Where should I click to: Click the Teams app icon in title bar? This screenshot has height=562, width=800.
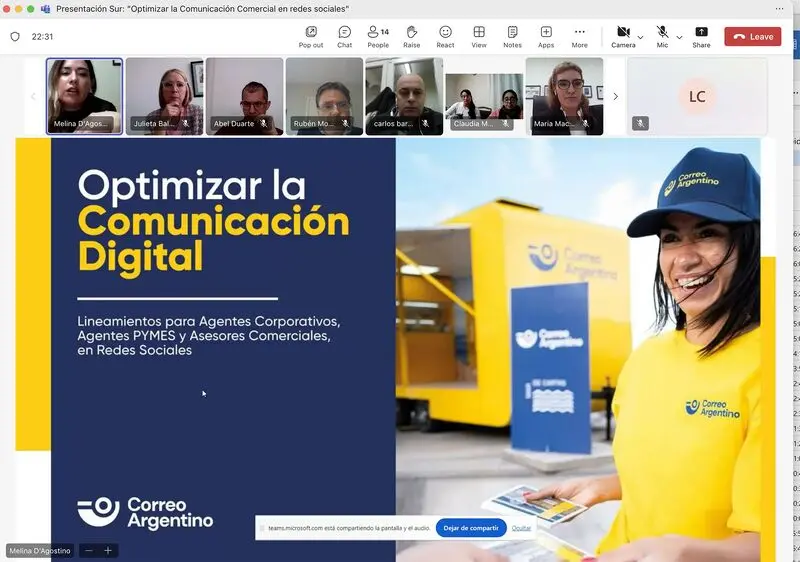click(x=45, y=9)
